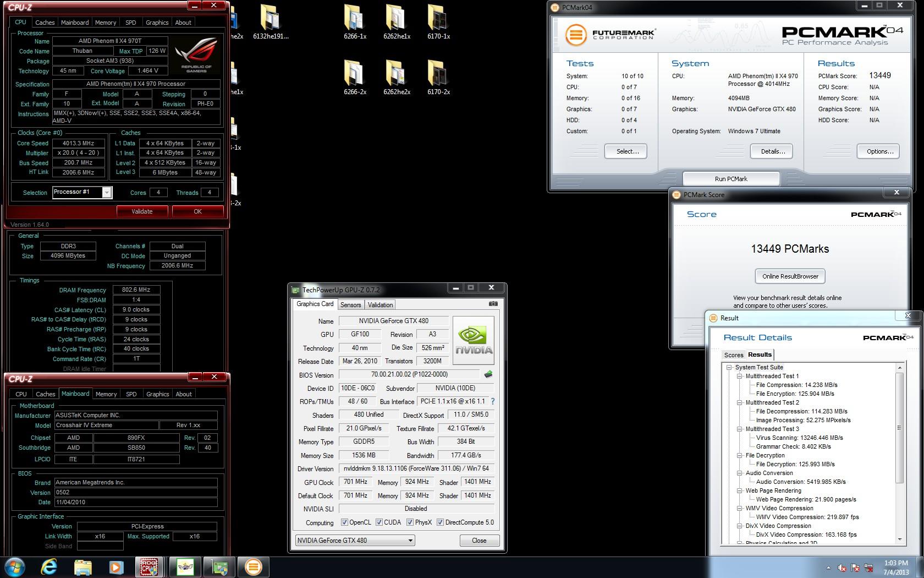Click the GPU-Z screenshot camera icon

pyautogui.click(x=493, y=304)
